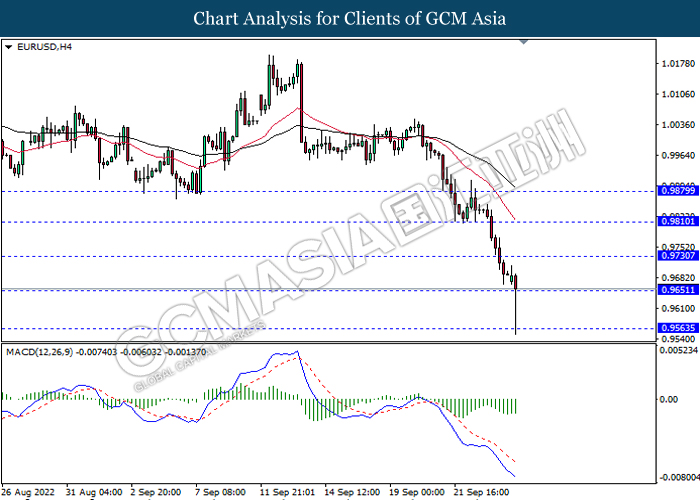Click the chart shift triangle marker at top
The height and width of the screenshot is (500, 700).
tap(524, 42)
